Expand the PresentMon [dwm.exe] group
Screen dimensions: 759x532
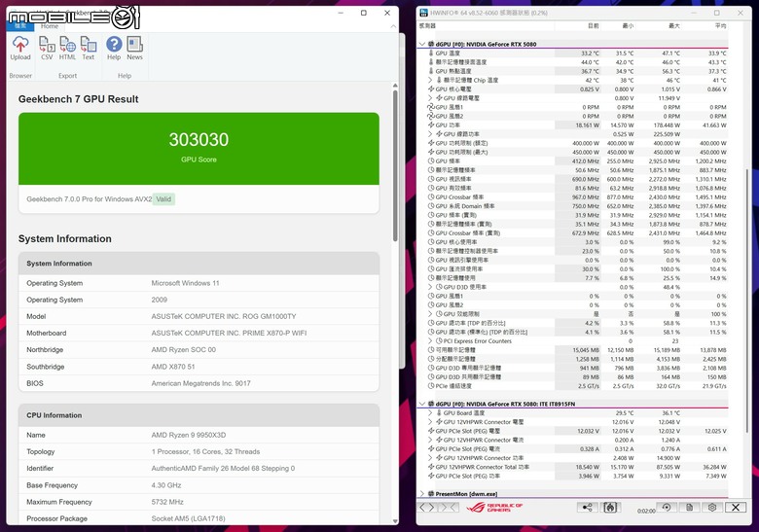click(422, 494)
